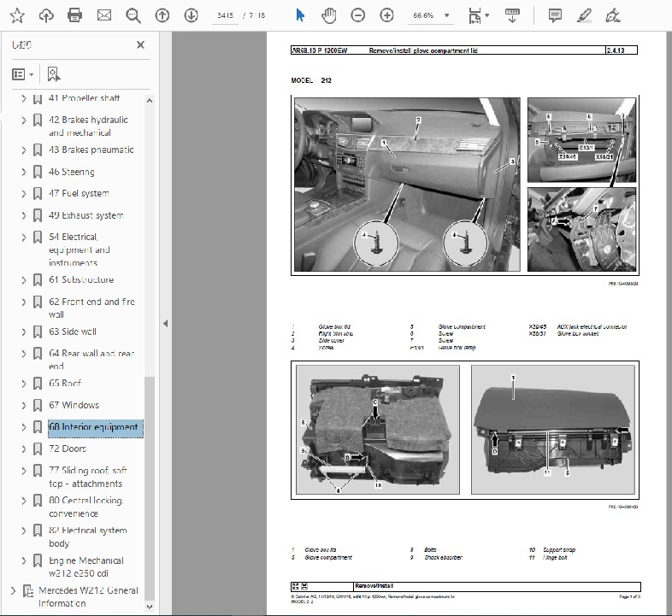Expand Mercedes W212 General Information entry

pyautogui.click(x=13, y=591)
